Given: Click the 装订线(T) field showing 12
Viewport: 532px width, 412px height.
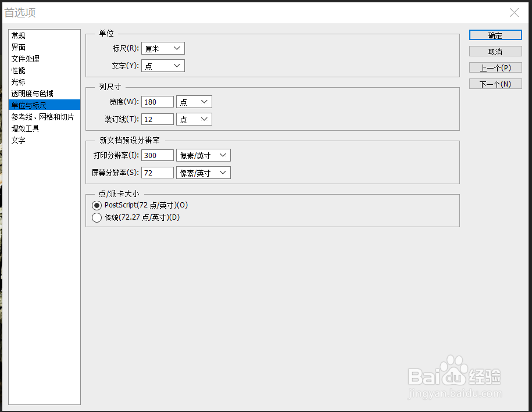Looking at the screenshot, I should [x=158, y=119].
